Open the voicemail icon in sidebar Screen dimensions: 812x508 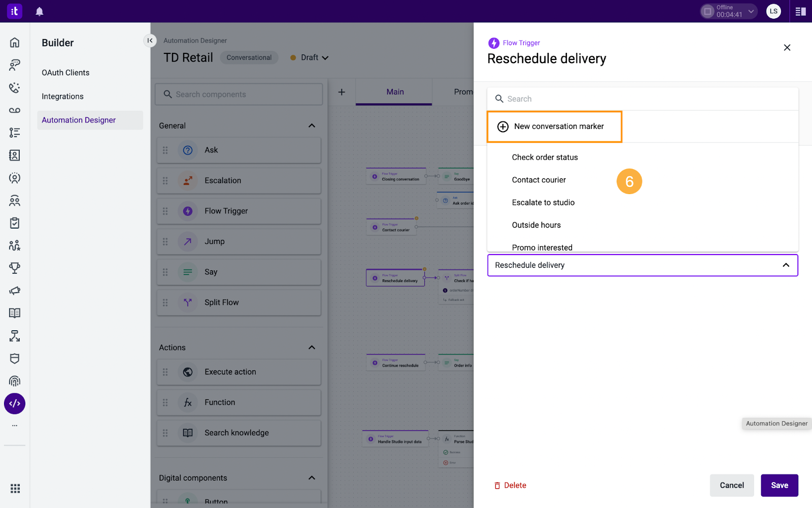pos(15,110)
